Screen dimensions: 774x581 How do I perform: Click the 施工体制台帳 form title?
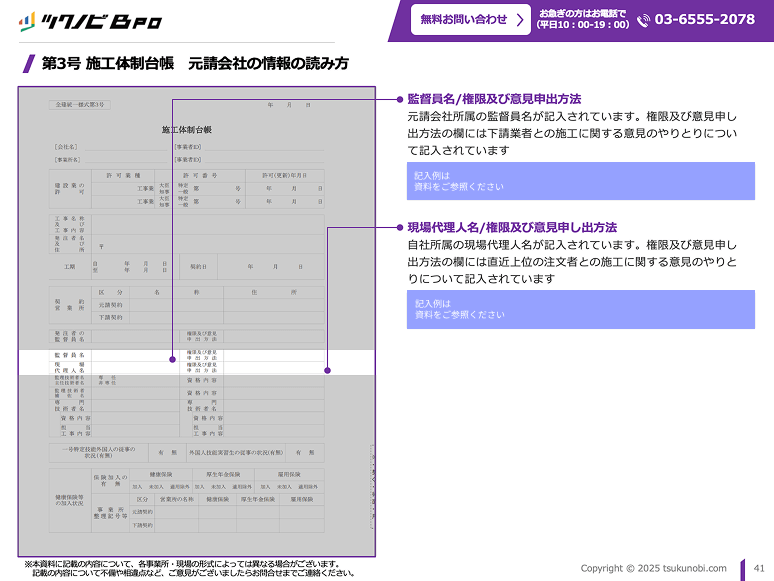tap(187, 130)
